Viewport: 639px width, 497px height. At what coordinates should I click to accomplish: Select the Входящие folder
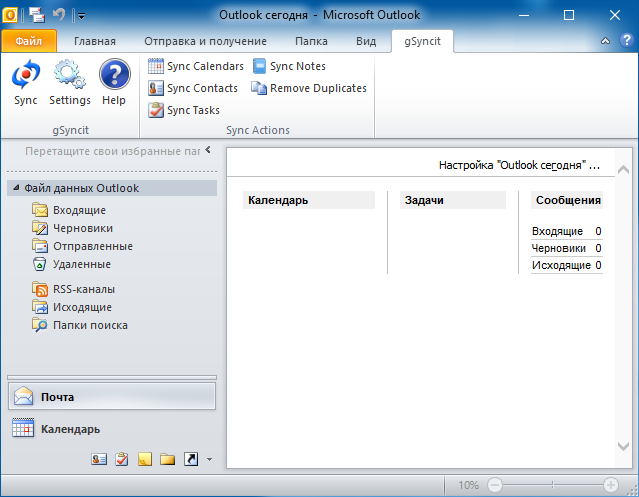pos(79,210)
